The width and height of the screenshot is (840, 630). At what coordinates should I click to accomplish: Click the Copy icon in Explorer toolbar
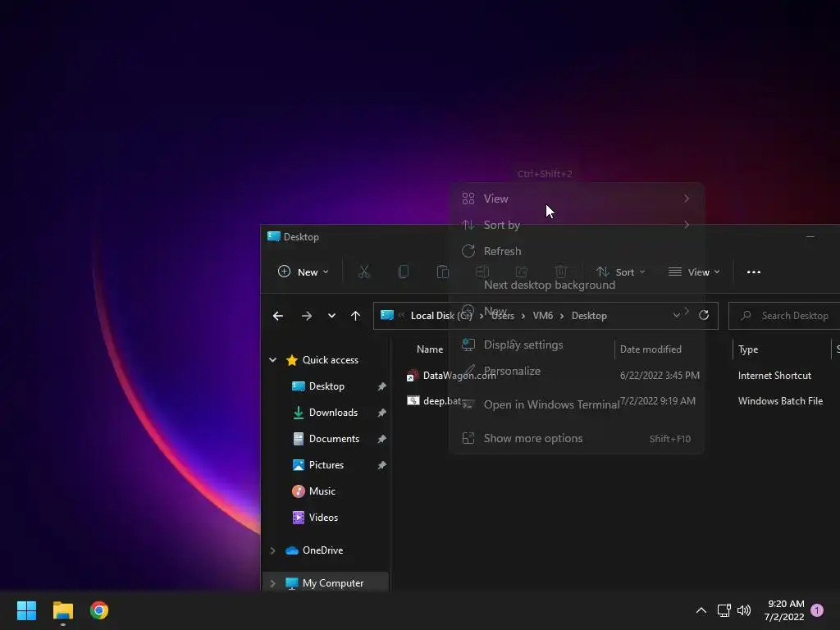point(404,272)
